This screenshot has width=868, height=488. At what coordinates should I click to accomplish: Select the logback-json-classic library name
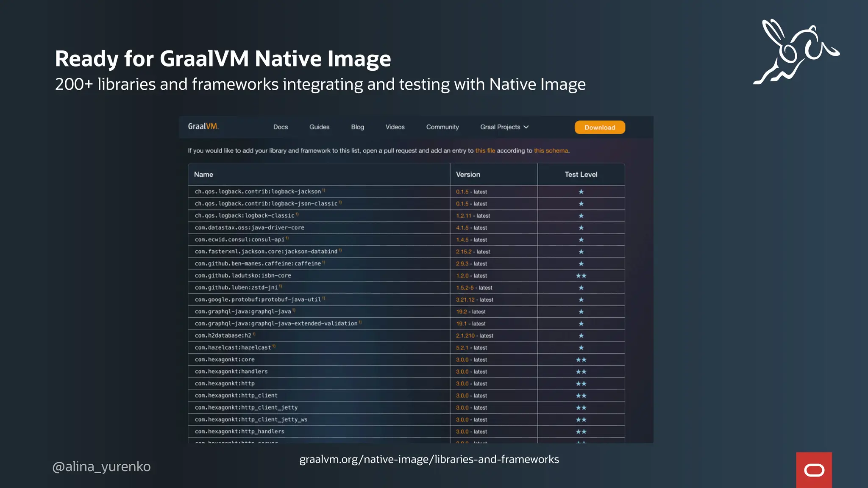tap(266, 203)
